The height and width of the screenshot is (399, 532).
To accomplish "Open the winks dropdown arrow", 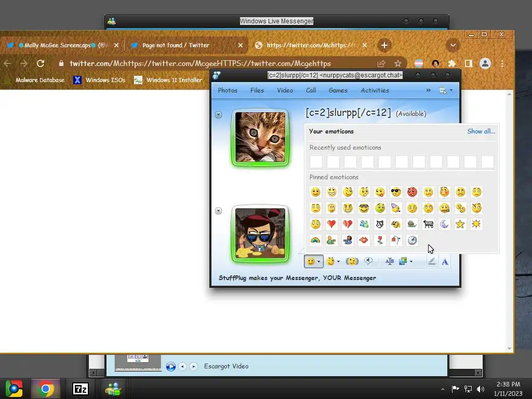I will coord(338,262).
